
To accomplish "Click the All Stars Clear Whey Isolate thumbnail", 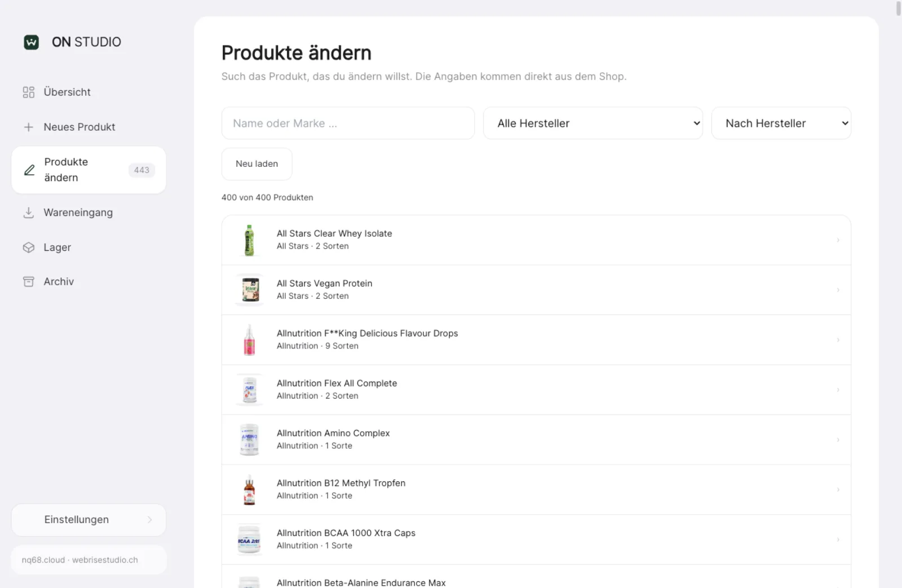I will pos(249,240).
